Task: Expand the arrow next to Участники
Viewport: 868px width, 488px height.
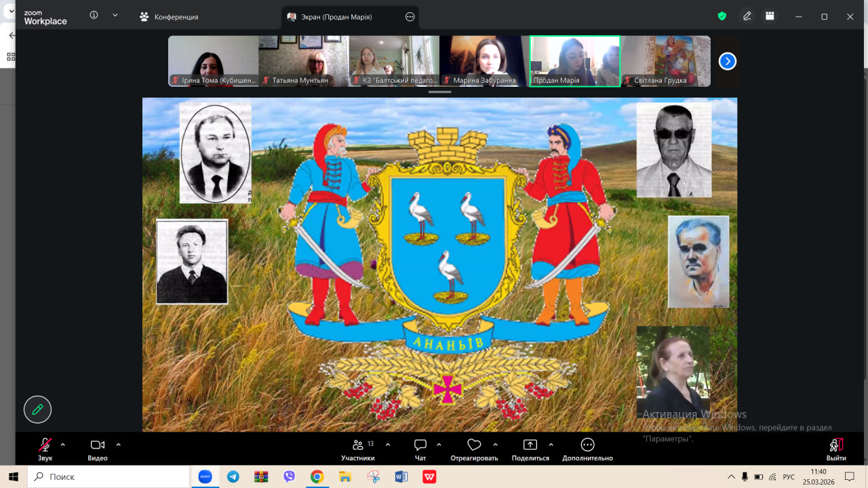Action: (388, 445)
